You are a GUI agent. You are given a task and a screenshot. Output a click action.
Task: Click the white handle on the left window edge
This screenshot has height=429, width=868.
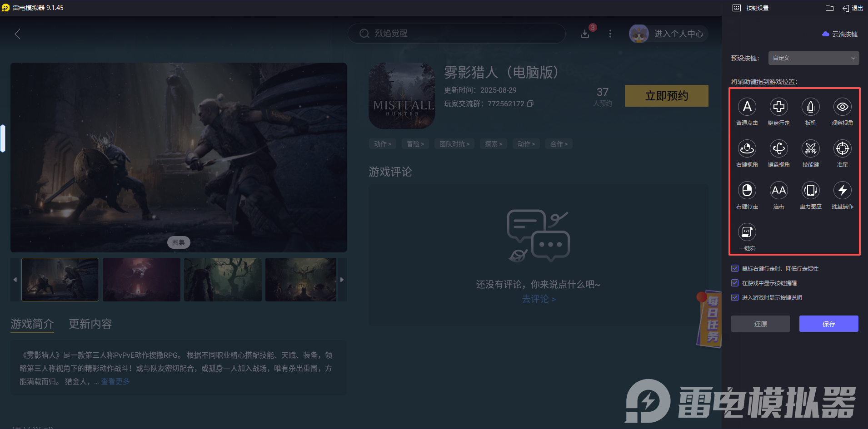click(3, 138)
